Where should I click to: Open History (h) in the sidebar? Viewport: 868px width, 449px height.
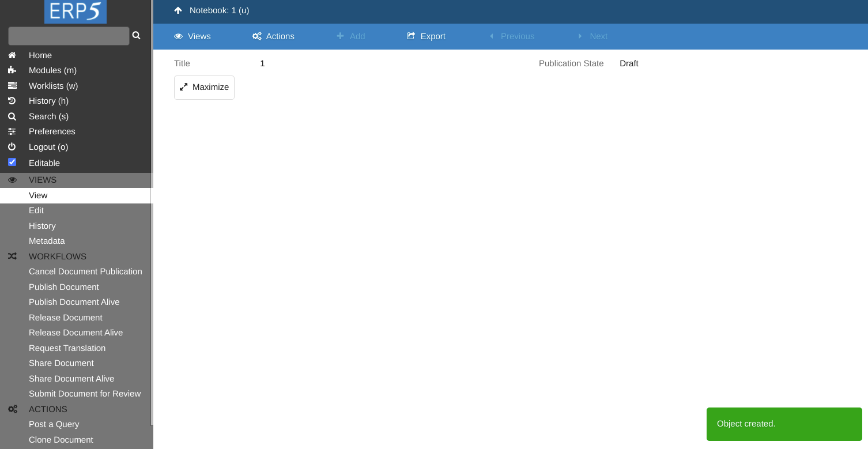48,101
